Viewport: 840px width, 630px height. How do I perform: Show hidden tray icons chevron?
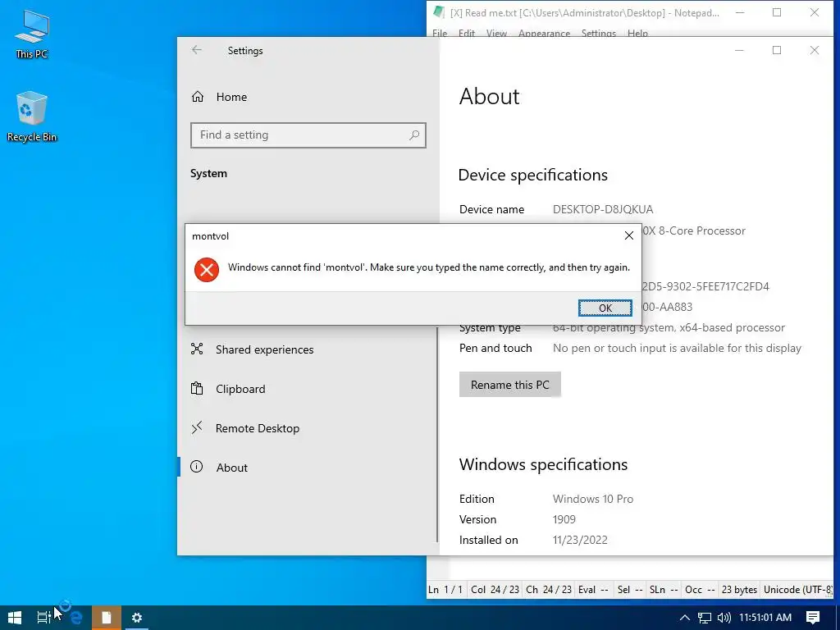685,618
